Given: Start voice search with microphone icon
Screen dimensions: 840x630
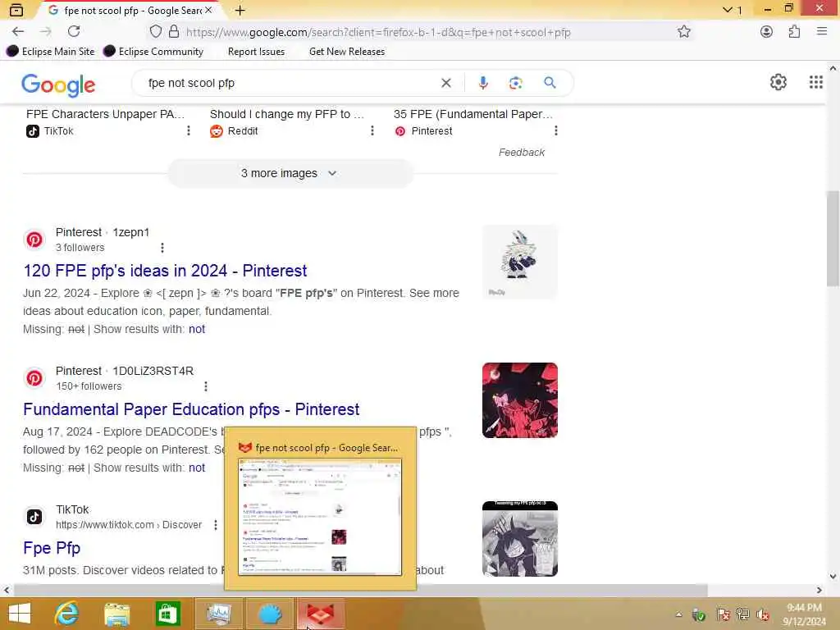Looking at the screenshot, I should [x=482, y=83].
